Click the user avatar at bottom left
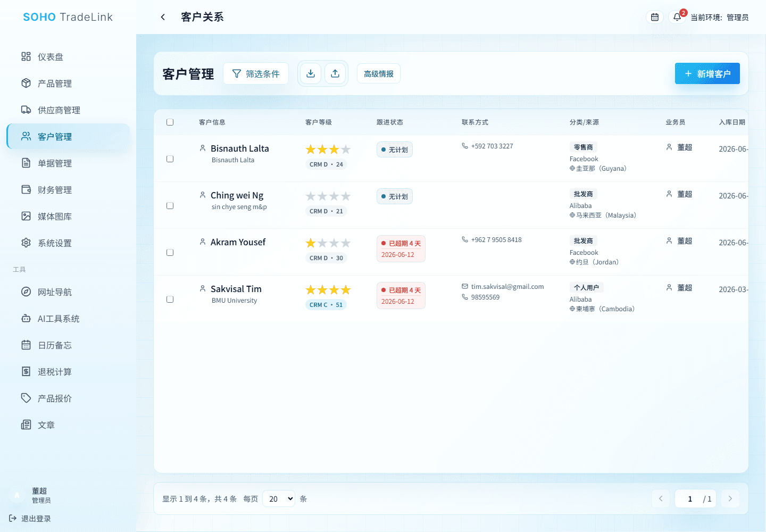Image resolution: width=766 pixels, height=532 pixels. pyautogui.click(x=17, y=495)
